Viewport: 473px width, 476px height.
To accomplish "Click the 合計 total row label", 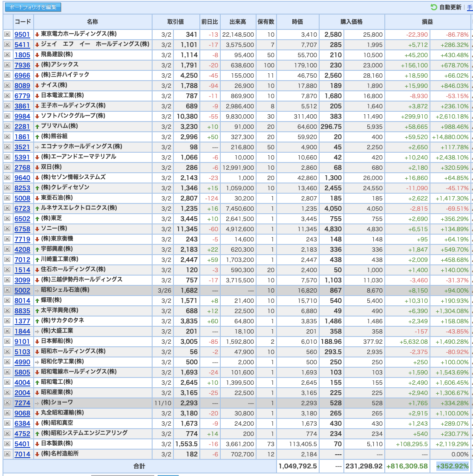I will [139, 466].
